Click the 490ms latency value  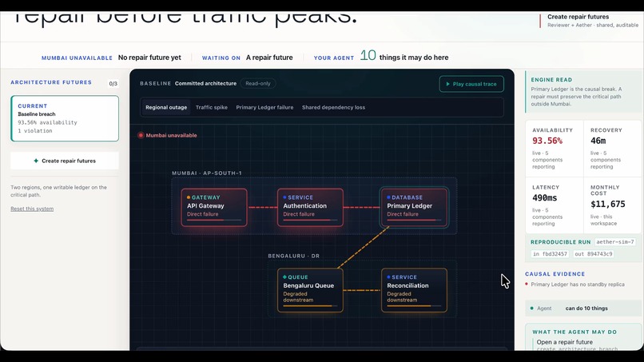tap(545, 198)
